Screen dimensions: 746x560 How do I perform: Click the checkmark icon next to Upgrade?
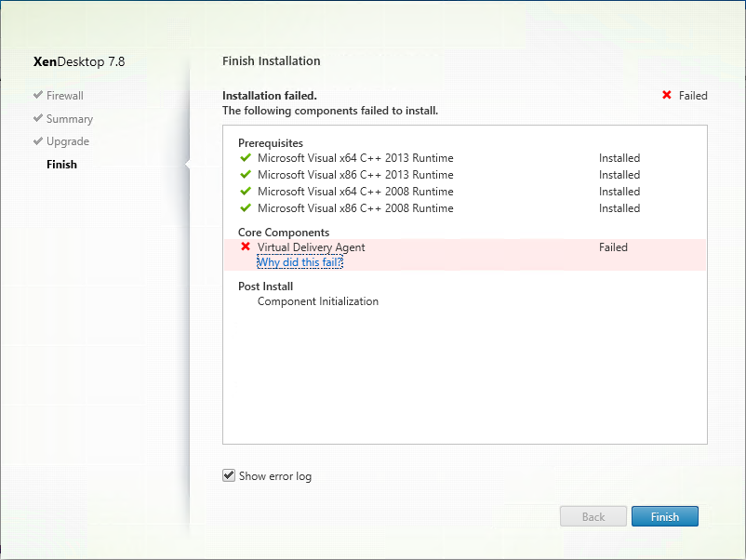coord(38,140)
